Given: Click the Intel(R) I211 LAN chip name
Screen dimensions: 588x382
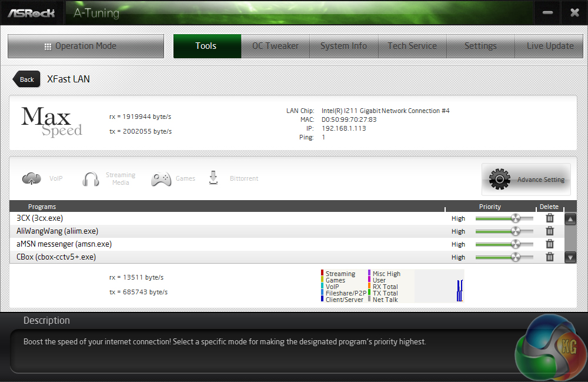Looking at the screenshot, I should point(385,111).
